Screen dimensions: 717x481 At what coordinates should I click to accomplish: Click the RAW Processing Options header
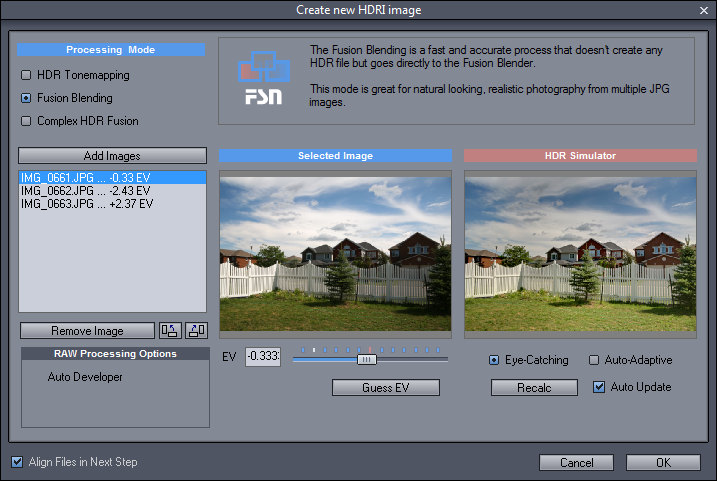click(115, 353)
